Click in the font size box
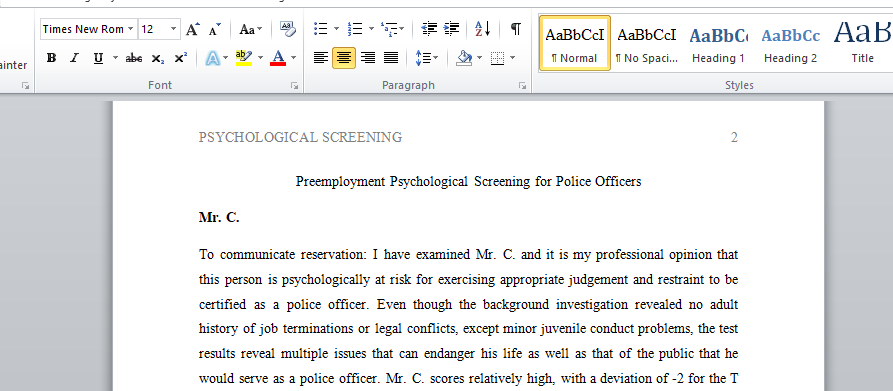893x391 pixels. 153,29
